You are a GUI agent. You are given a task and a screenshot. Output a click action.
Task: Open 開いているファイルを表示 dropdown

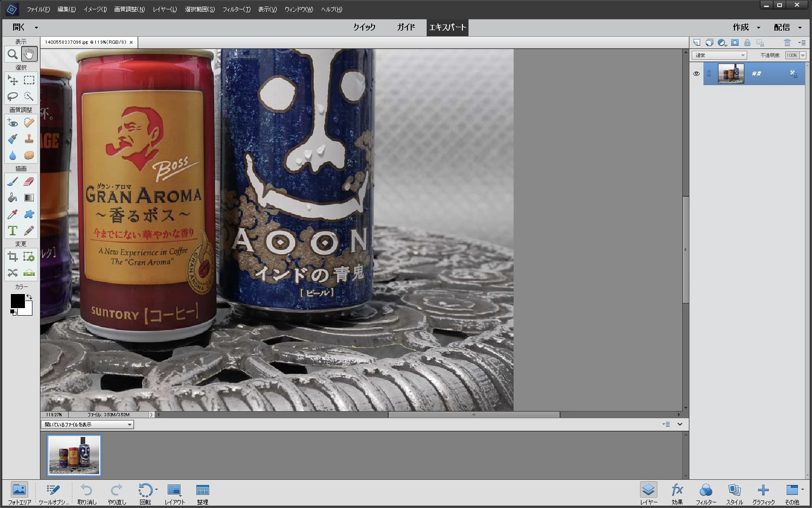coord(87,425)
